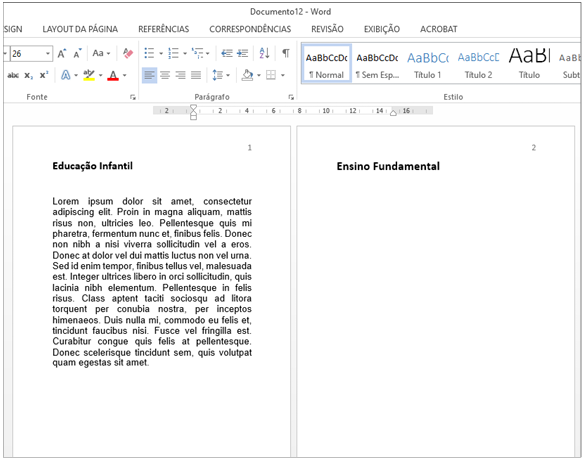Apply paragraph shading with paint bucket
This screenshot has width=582, height=460.
coord(247,75)
